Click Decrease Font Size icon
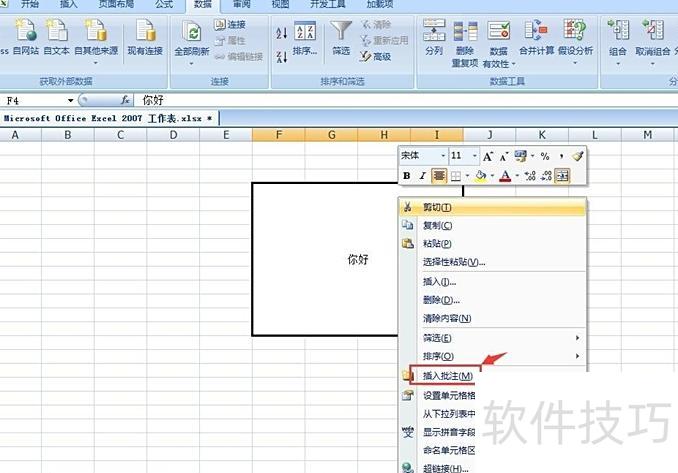 [x=503, y=157]
